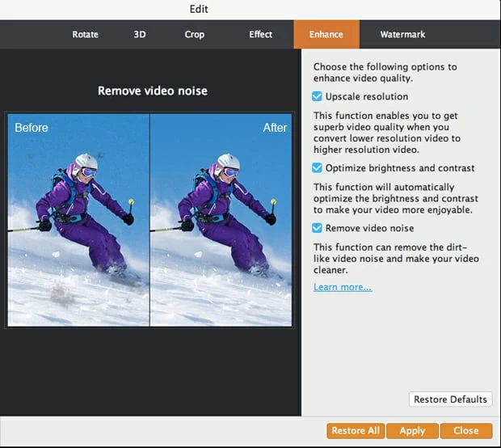Viewport: 501px width, 448px height.
Task: Click the Edit window title bar
Action: [199, 9]
